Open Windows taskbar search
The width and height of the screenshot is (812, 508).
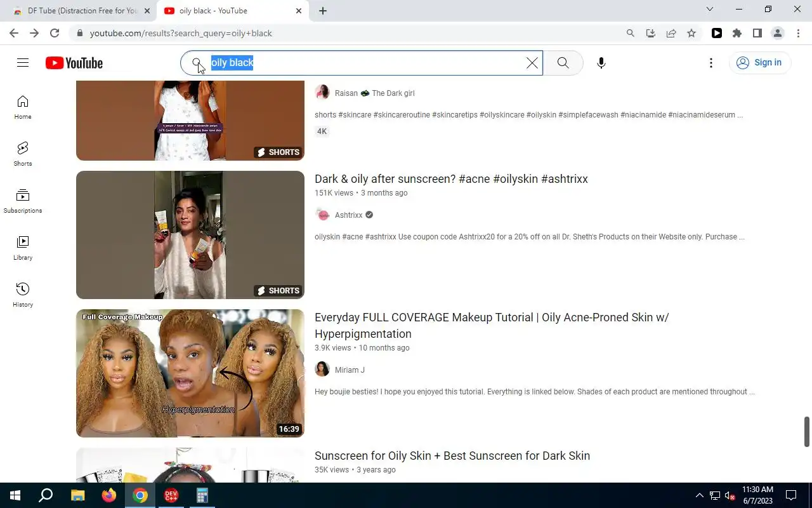[x=46, y=495]
